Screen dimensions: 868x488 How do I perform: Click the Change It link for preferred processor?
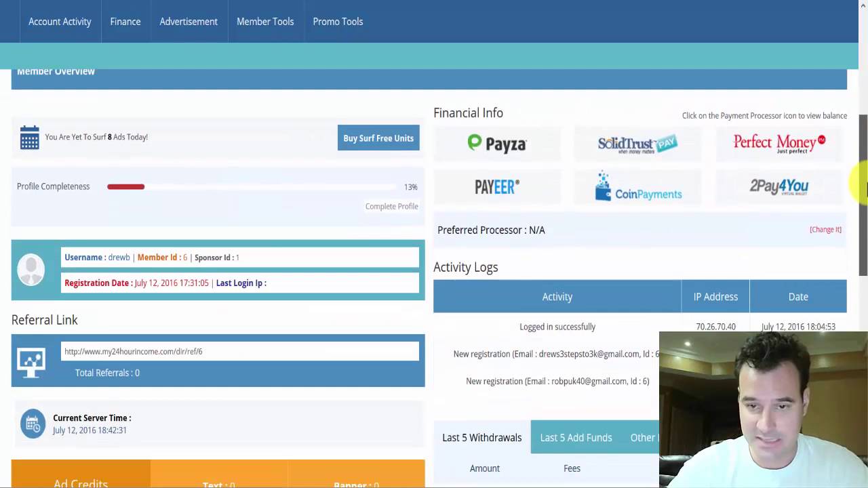pyautogui.click(x=825, y=230)
